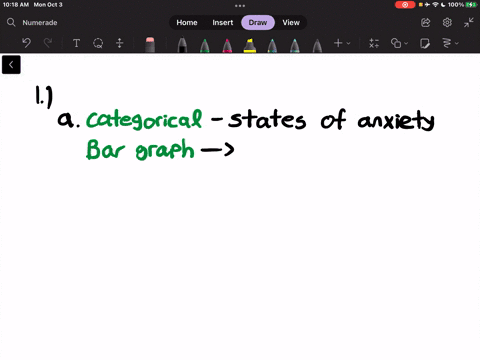This screenshot has width=480, height=360.
Task: Select the teal-tipped pen
Action: pyautogui.click(x=295, y=45)
